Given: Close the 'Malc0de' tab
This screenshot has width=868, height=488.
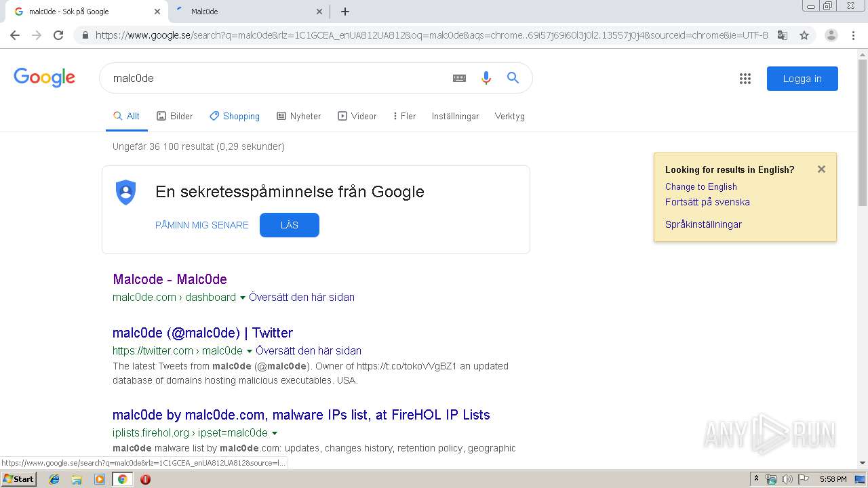Looking at the screenshot, I should pyautogui.click(x=320, y=12).
